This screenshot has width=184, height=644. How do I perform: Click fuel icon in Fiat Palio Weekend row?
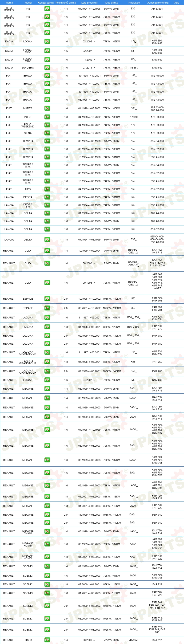pos(47,125)
